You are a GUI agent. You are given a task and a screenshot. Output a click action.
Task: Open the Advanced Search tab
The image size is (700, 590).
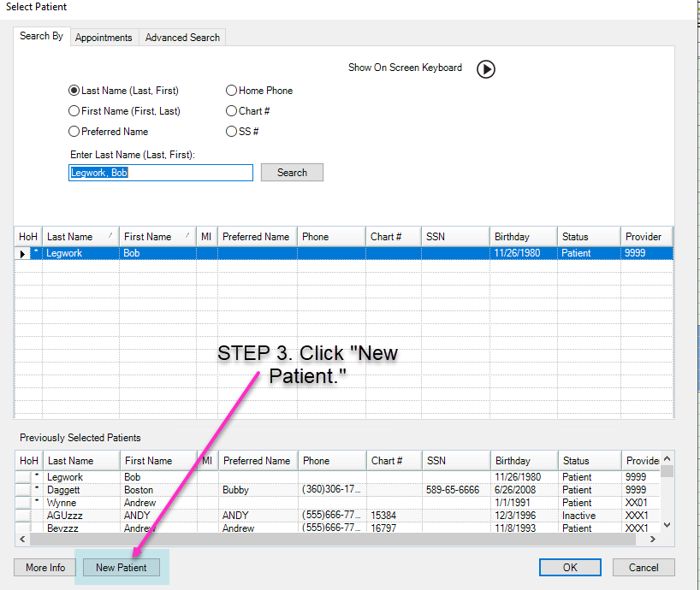point(181,38)
